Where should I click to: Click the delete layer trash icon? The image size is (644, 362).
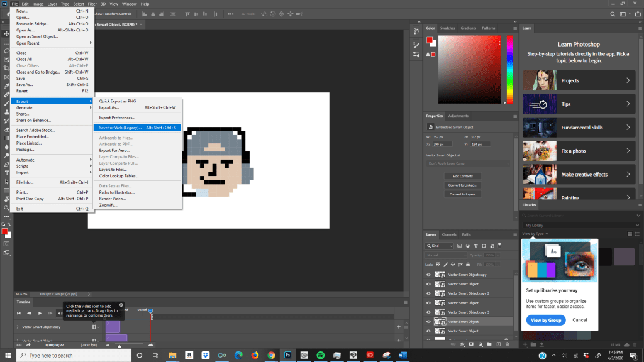tap(507, 344)
